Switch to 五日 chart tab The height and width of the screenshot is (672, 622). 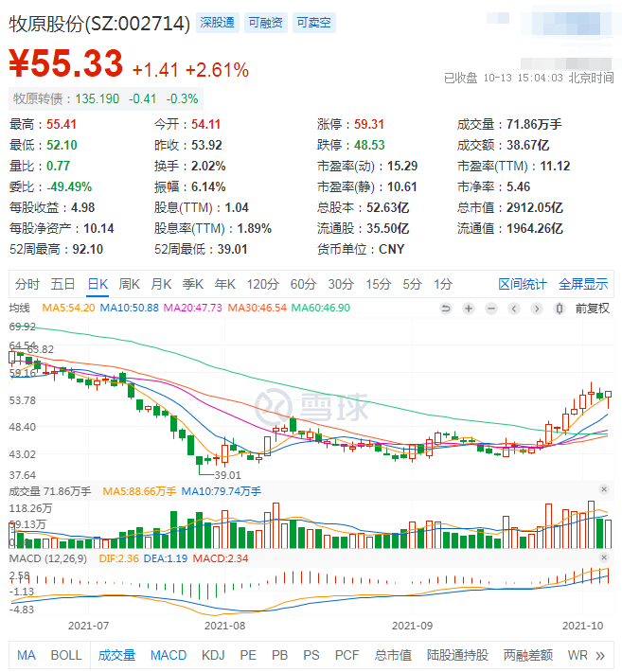(x=63, y=284)
